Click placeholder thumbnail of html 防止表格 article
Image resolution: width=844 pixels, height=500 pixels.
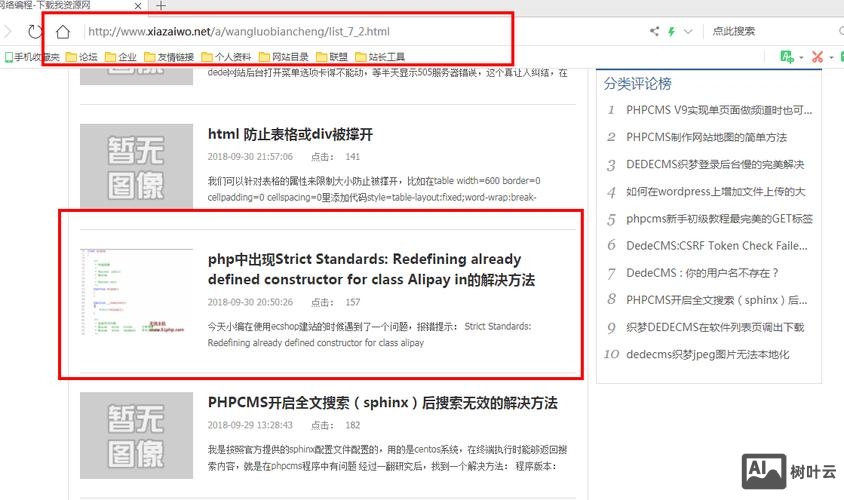[136, 166]
